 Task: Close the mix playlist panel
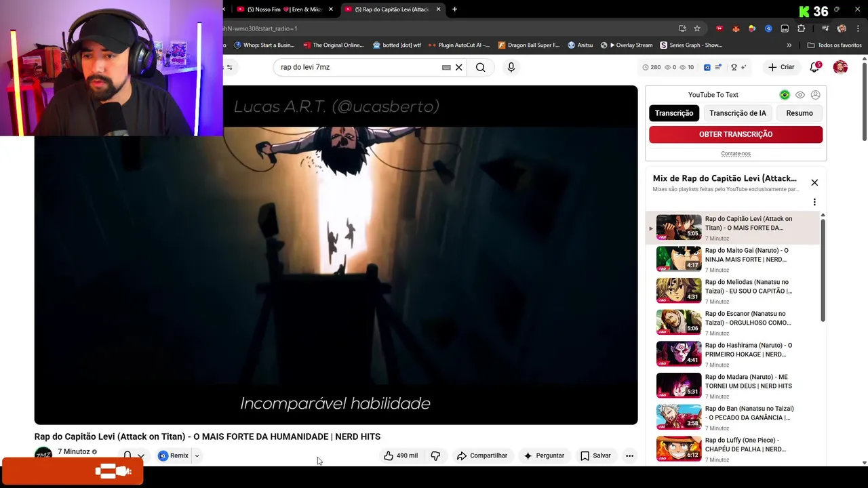(814, 182)
